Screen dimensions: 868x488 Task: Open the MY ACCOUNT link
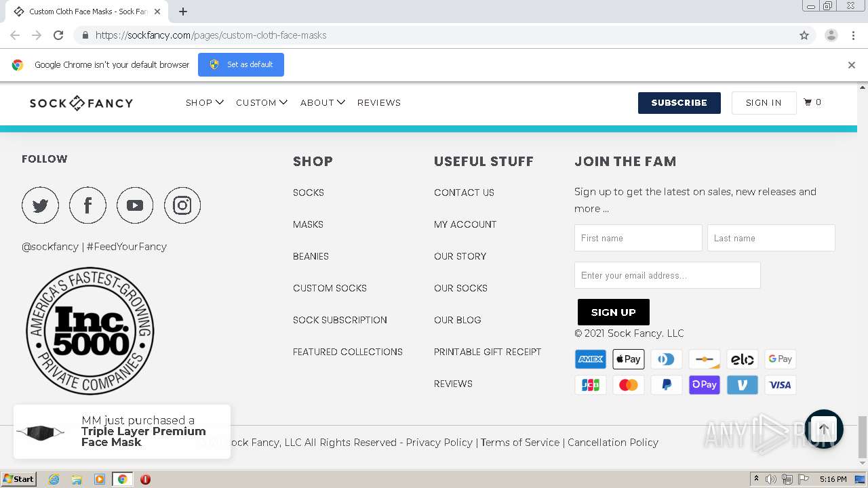click(465, 224)
